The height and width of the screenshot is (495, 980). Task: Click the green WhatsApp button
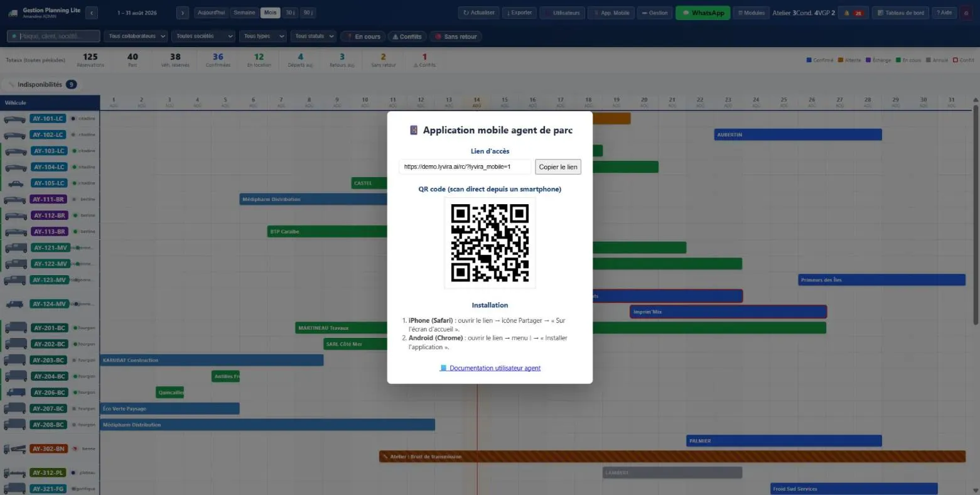(x=703, y=13)
